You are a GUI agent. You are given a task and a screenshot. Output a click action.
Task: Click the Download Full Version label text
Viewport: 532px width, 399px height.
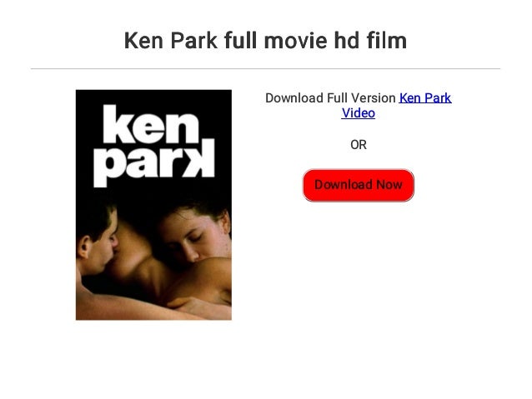[x=330, y=98]
